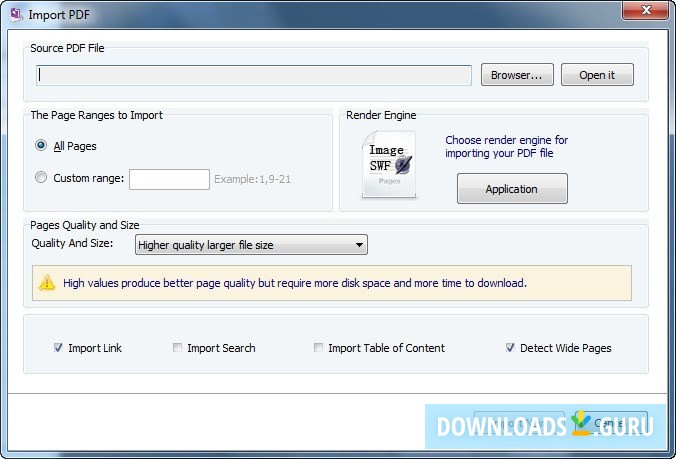The height and width of the screenshot is (459, 676).
Task: Toggle the Import Link checkbox
Action: pyautogui.click(x=58, y=347)
